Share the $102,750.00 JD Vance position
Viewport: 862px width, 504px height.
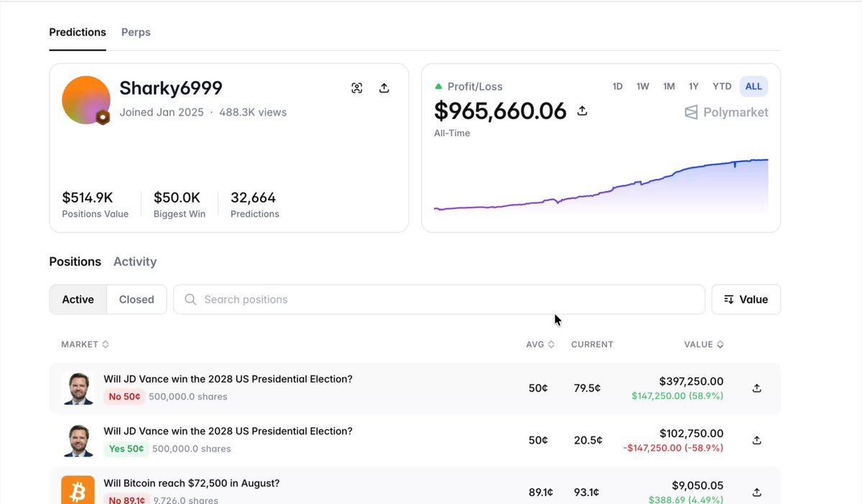coord(756,440)
